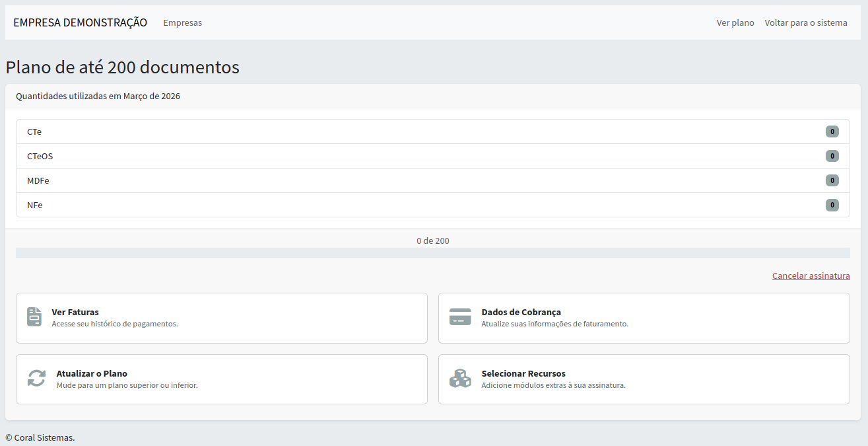Click the document usage progress bar

[x=432, y=253]
